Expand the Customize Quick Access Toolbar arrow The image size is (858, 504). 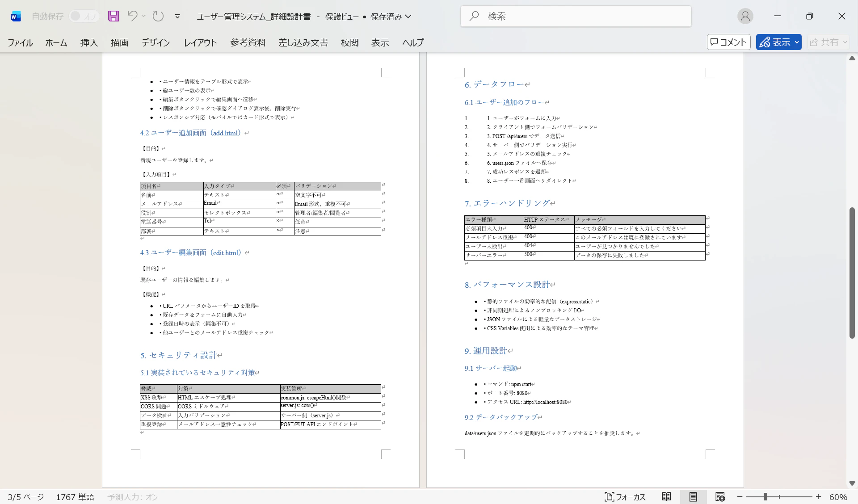coord(177,16)
